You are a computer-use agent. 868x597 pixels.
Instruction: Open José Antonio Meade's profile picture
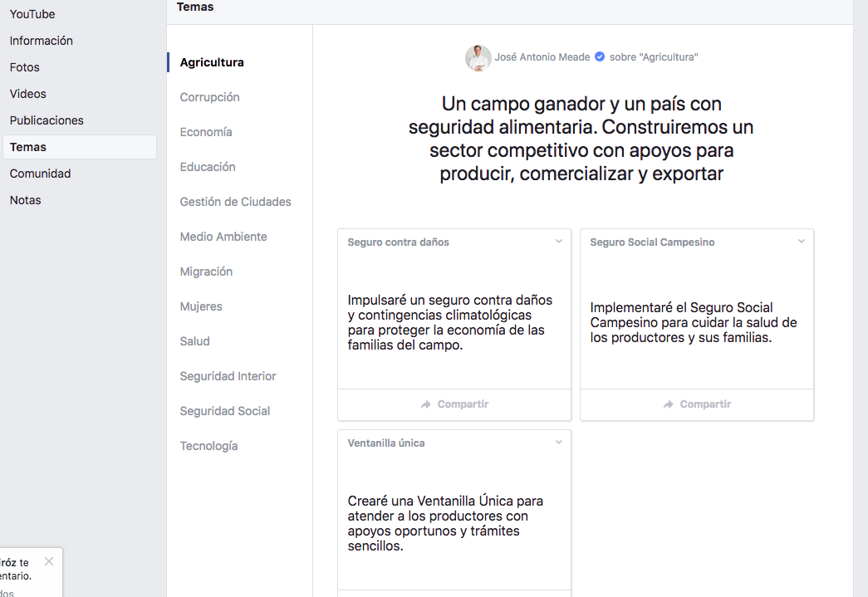478,57
